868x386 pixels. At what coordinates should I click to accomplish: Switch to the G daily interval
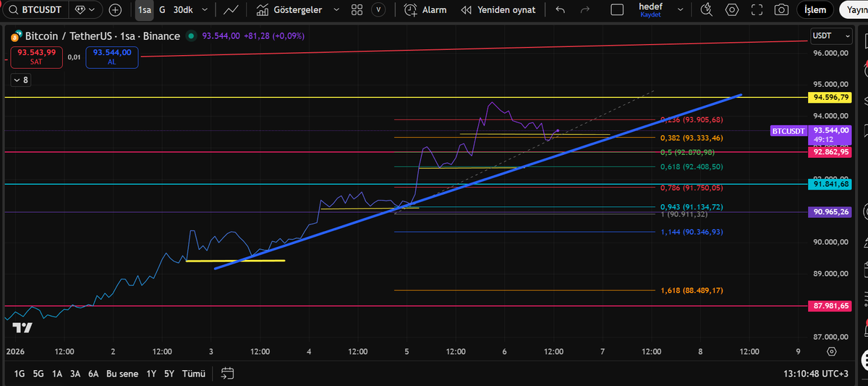[x=162, y=10]
